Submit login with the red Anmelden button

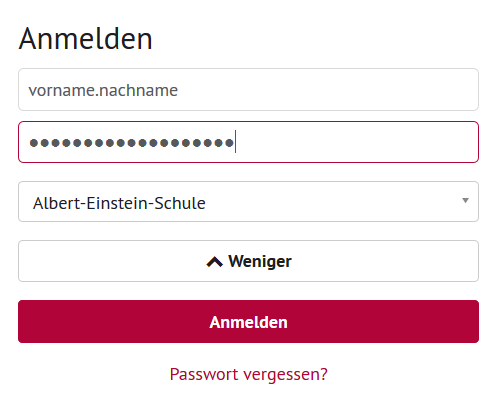click(x=248, y=321)
